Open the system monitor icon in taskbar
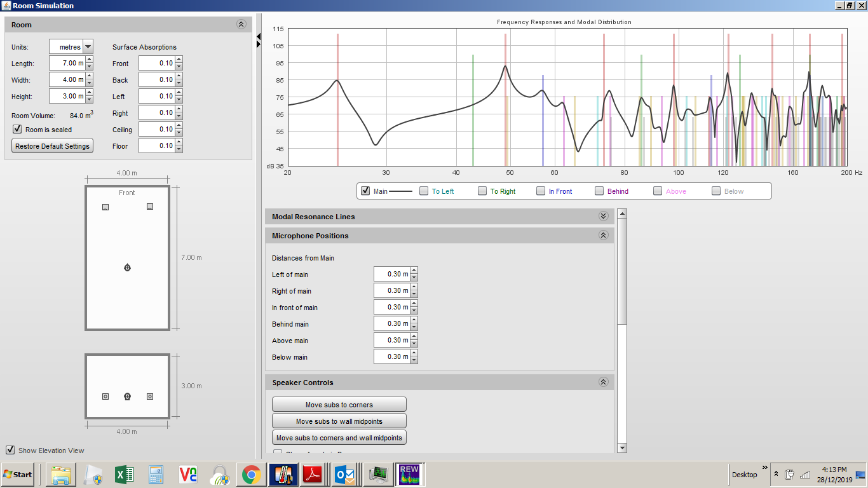 [379, 475]
